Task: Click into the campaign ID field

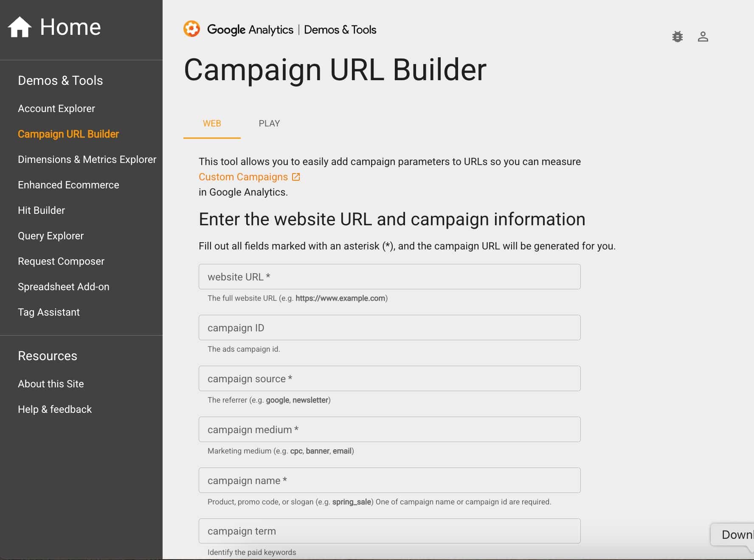Action: point(389,328)
